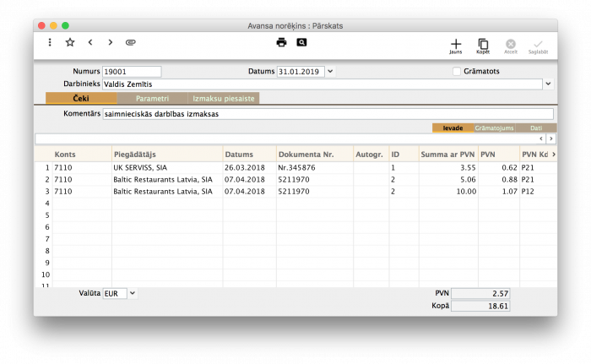Click the printer icon
This screenshot has height=364, width=591.
point(281,42)
